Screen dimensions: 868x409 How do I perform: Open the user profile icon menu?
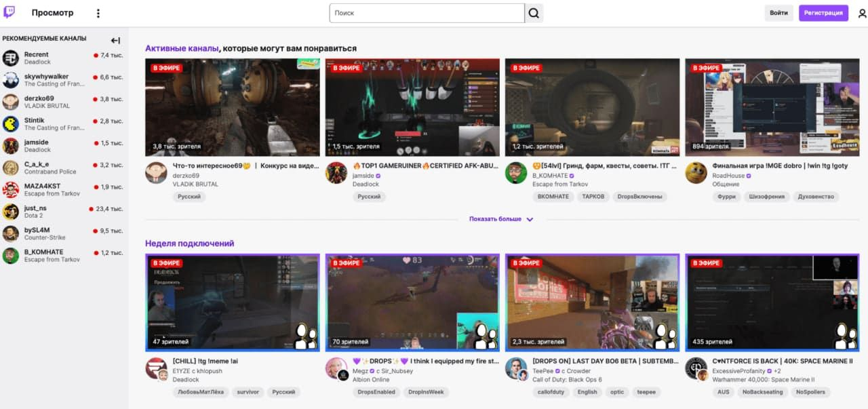click(862, 13)
